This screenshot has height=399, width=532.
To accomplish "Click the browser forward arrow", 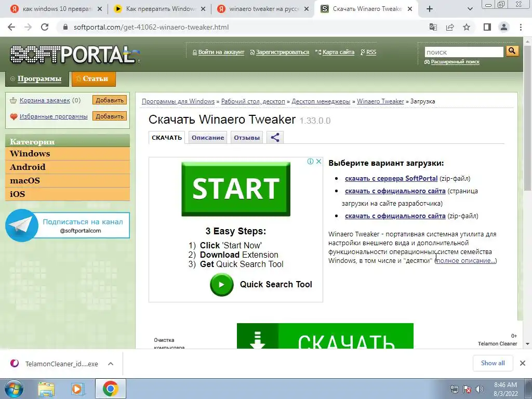I will (28, 27).
